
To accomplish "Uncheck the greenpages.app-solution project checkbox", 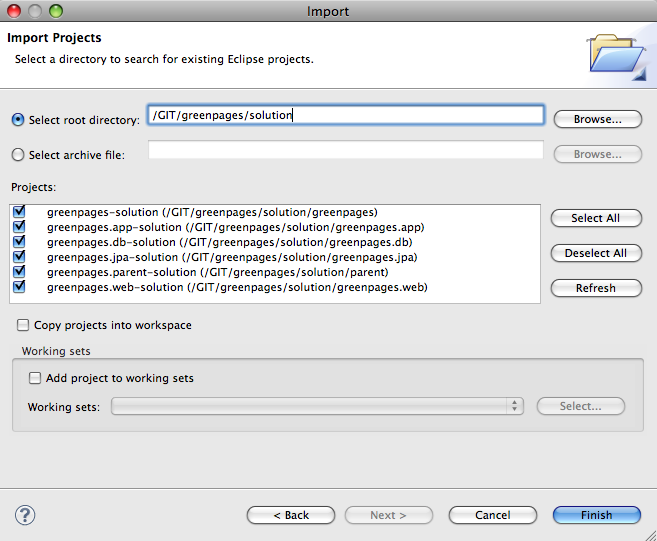I will click(x=19, y=226).
